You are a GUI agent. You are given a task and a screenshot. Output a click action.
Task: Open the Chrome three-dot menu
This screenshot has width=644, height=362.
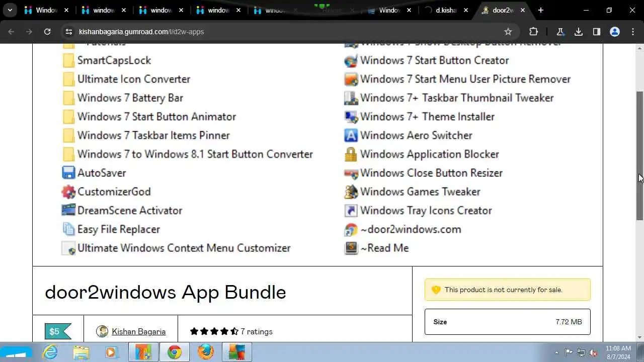(633, 32)
